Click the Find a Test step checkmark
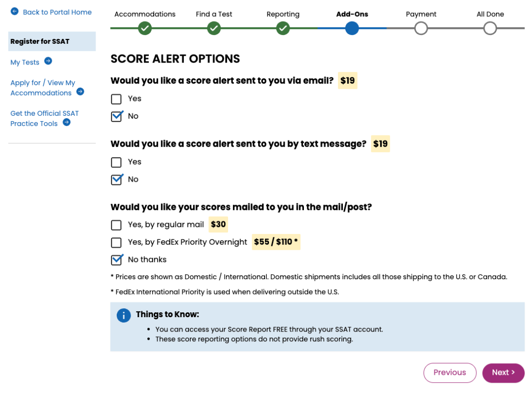Image resolution: width=532 pixels, height=395 pixels. 214,29
